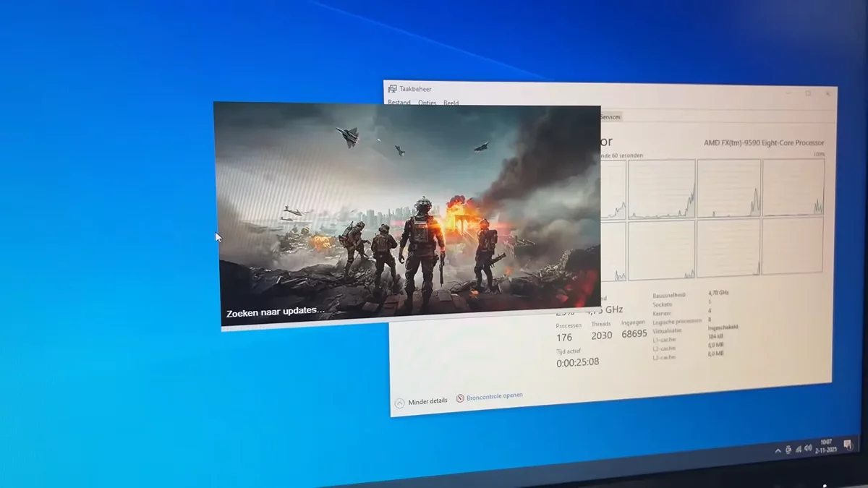868x488 pixels.
Task: Click the Taakbeheer icon in the title bar
Action: click(x=392, y=89)
